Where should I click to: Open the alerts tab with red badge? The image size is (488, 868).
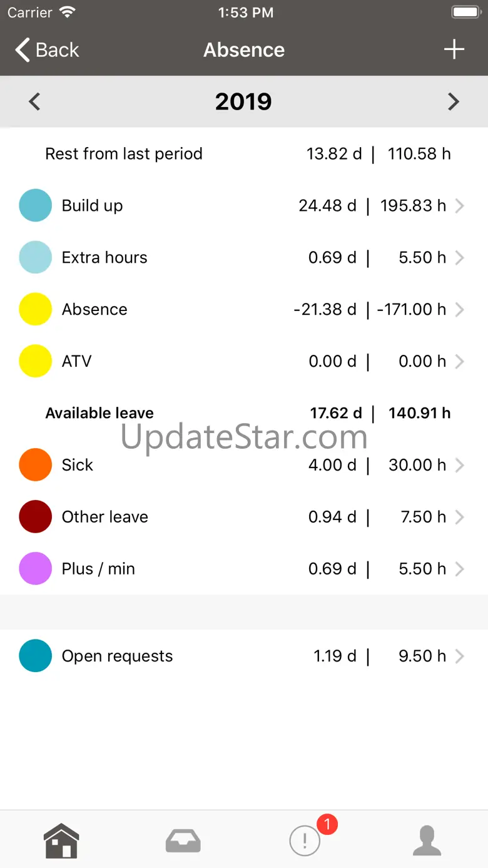coord(305,840)
